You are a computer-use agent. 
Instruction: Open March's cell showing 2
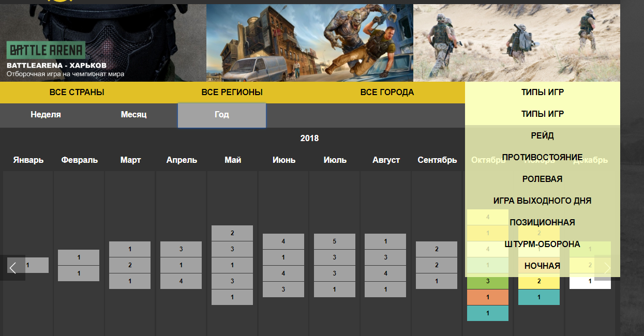pos(130,265)
